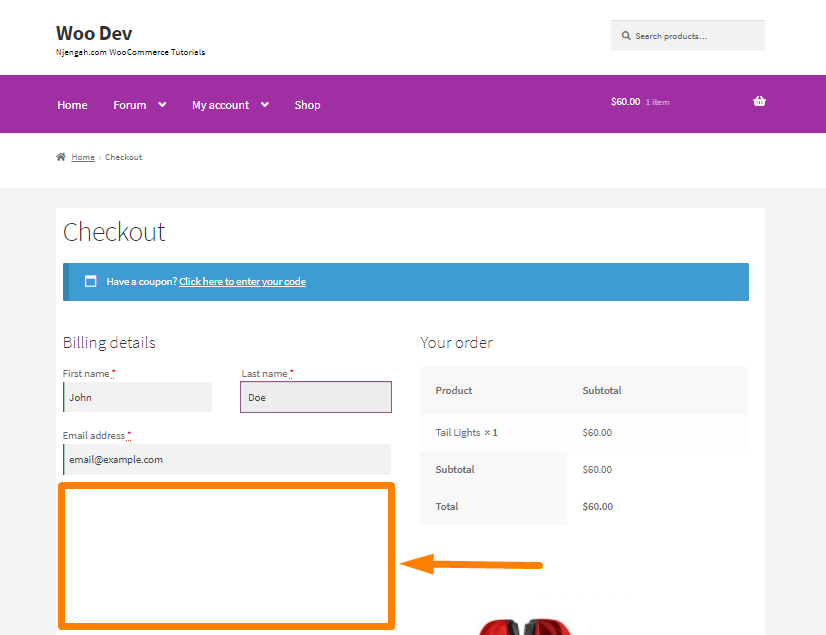This screenshot has width=826, height=635.
Task: Click the breadcrumb home icon
Action: [61, 157]
